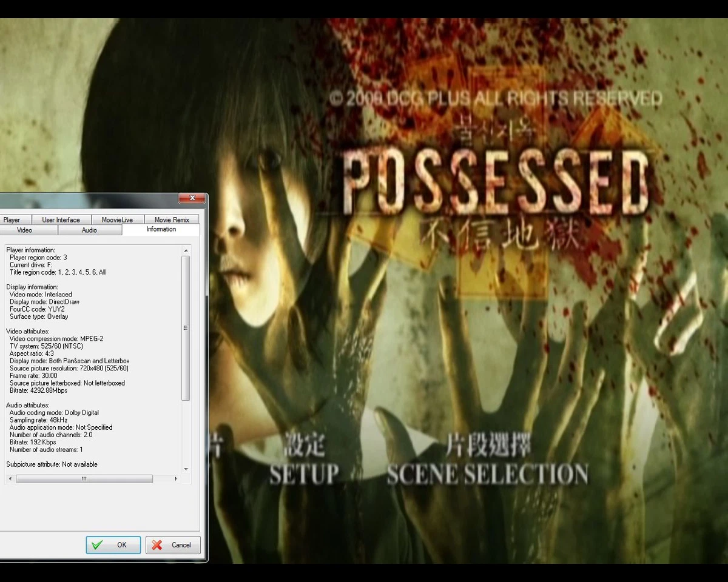Image resolution: width=728 pixels, height=582 pixels.
Task: Click 'Number of audio streams: 1' text
Action: (x=46, y=450)
